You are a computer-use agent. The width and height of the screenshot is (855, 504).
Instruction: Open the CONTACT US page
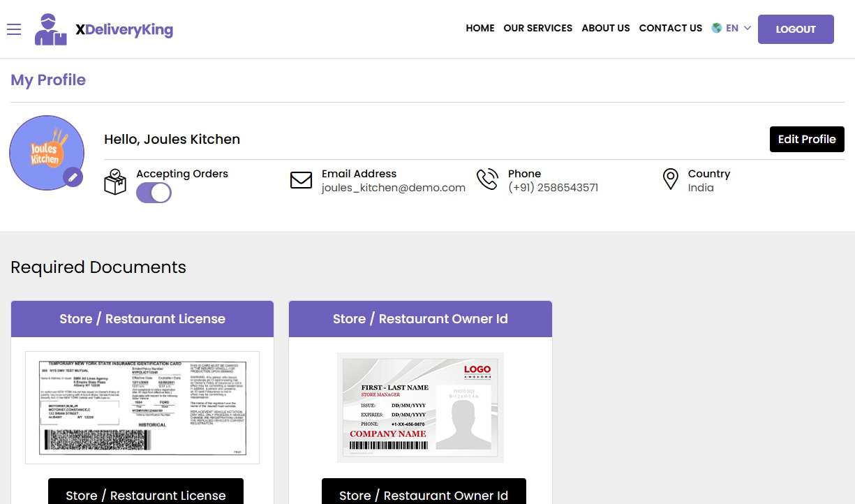click(x=670, y=29)
